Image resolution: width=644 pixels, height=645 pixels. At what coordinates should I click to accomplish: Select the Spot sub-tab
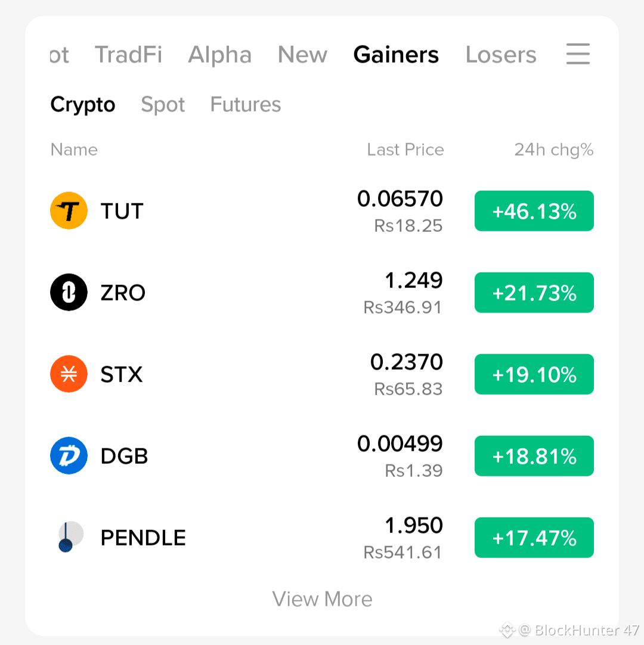point(163,104)
